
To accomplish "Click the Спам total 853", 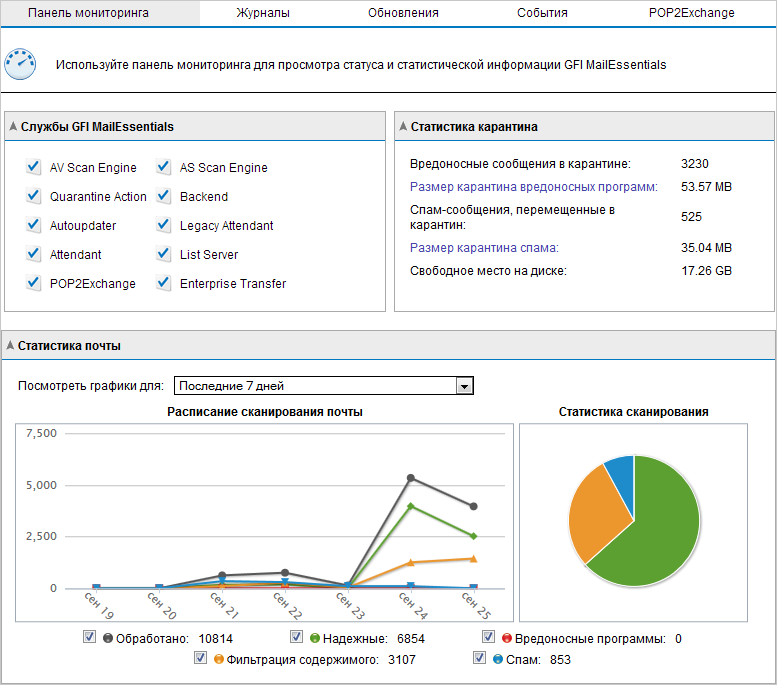I will (560, 660).
